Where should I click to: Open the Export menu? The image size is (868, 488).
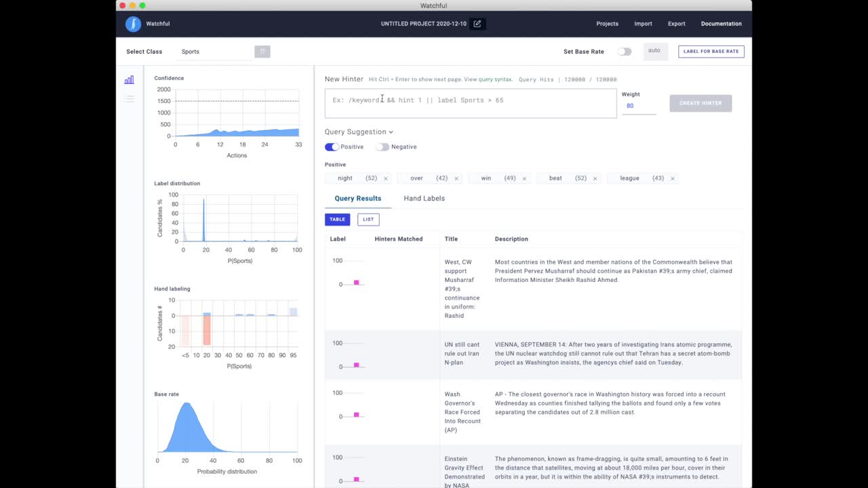click(x=677, y=24)
